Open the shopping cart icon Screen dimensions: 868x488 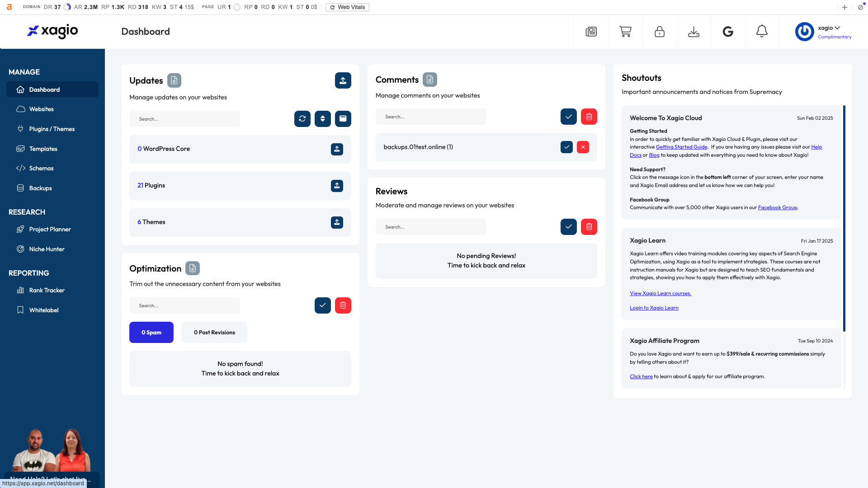(625, 32)
